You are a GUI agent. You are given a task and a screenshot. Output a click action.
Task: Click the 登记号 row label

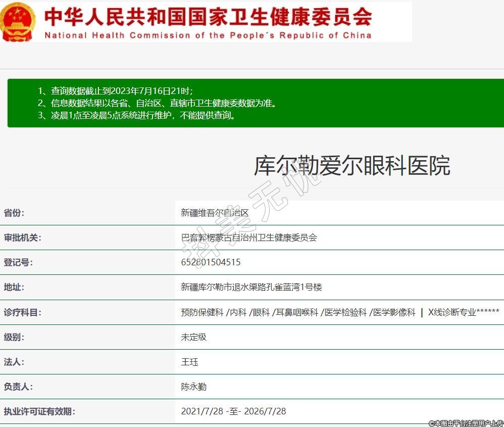pos(18,262)
